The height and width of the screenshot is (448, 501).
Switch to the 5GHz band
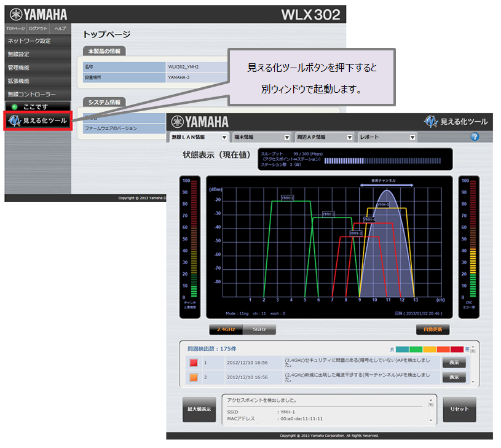click(x=259, y=330)
